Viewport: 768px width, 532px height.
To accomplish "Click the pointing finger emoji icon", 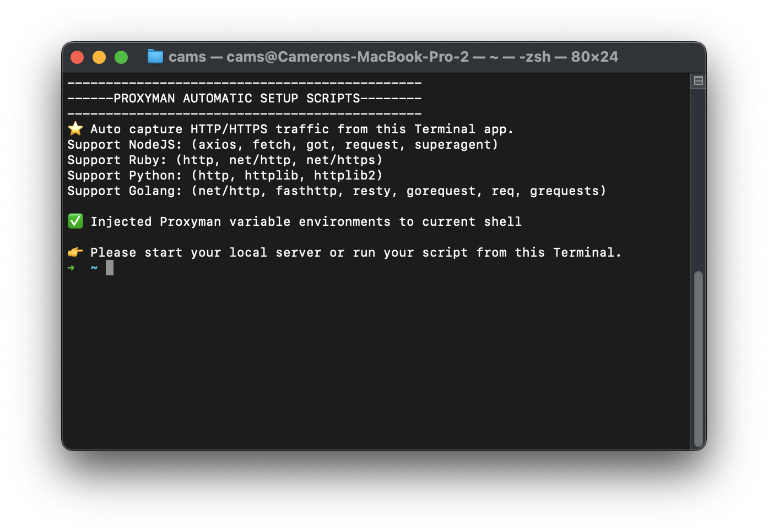I will point(75,252).
